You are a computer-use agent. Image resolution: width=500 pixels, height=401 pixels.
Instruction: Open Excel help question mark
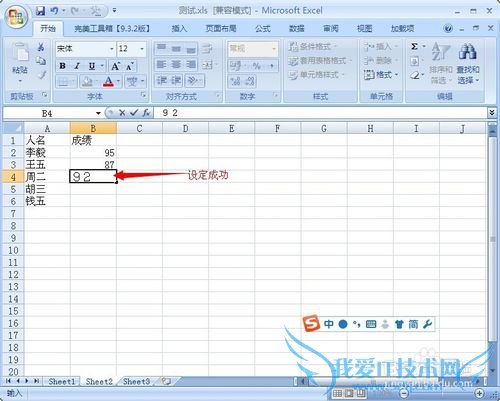click(448, 29)
